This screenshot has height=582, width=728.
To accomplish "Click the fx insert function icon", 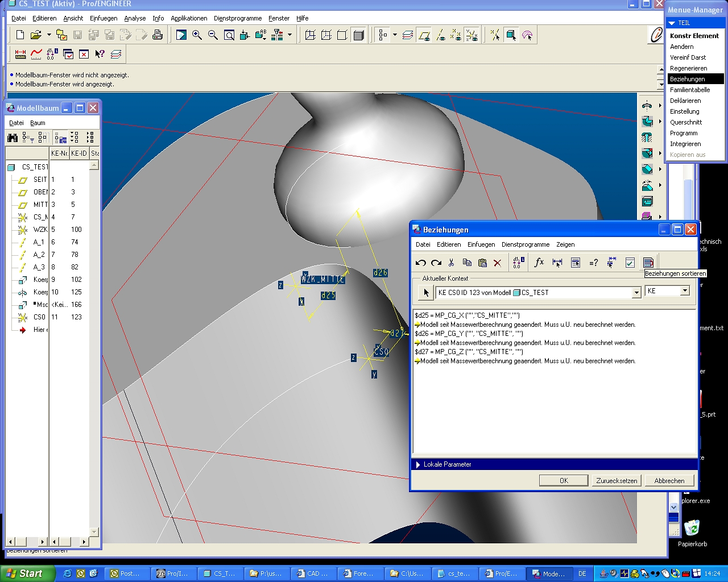I will point(539,263).
